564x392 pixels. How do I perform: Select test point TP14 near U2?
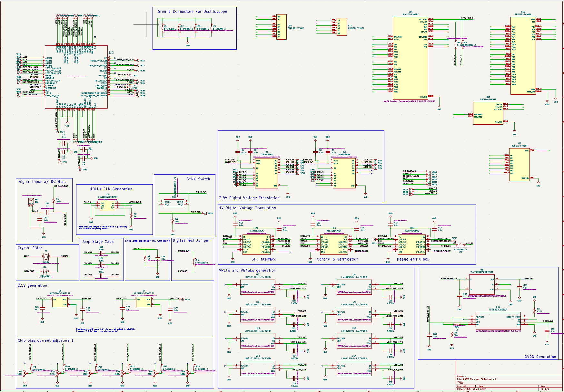coord(137,61)
